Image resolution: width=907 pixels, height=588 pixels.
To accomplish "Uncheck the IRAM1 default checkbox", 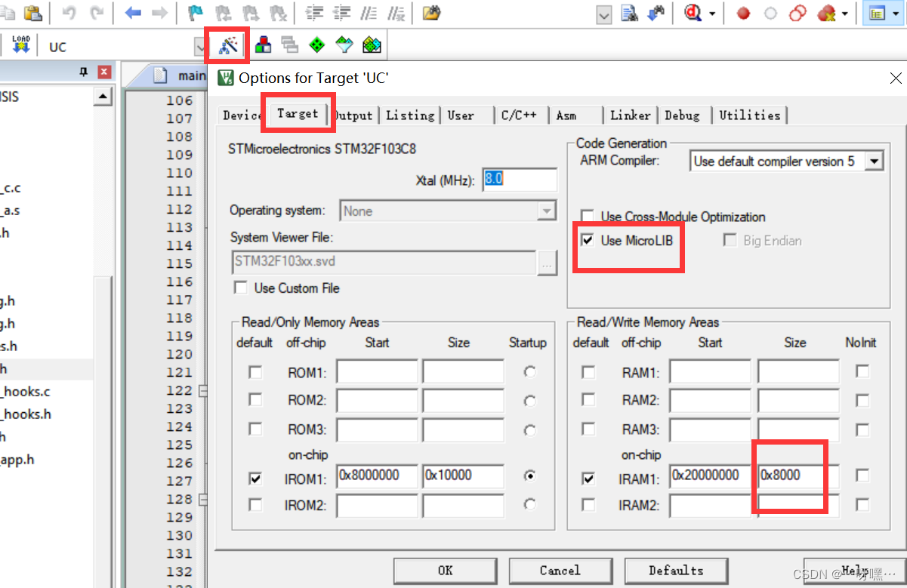I will [588, 478].
